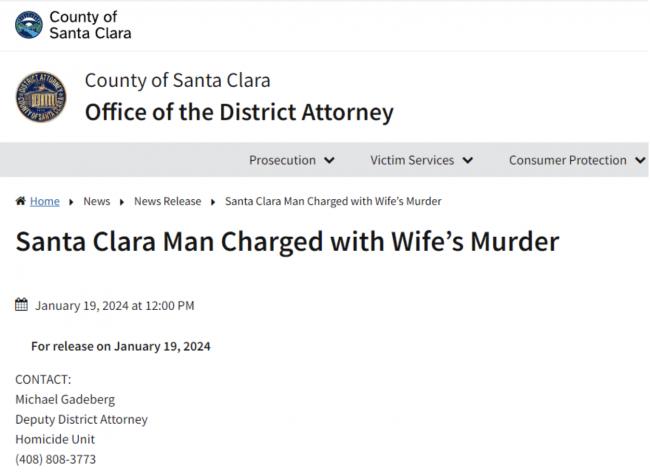Follow the Home breadcrumb link
Image resolution: width=650 pixels, height=472 pixels.
click(45, 201)
